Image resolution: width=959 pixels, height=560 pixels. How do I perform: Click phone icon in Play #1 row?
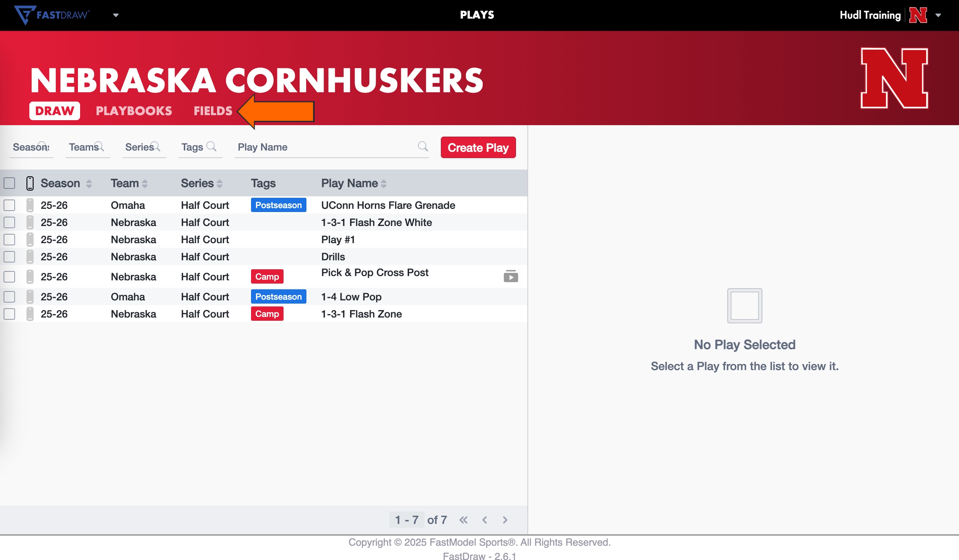(30, 240)
